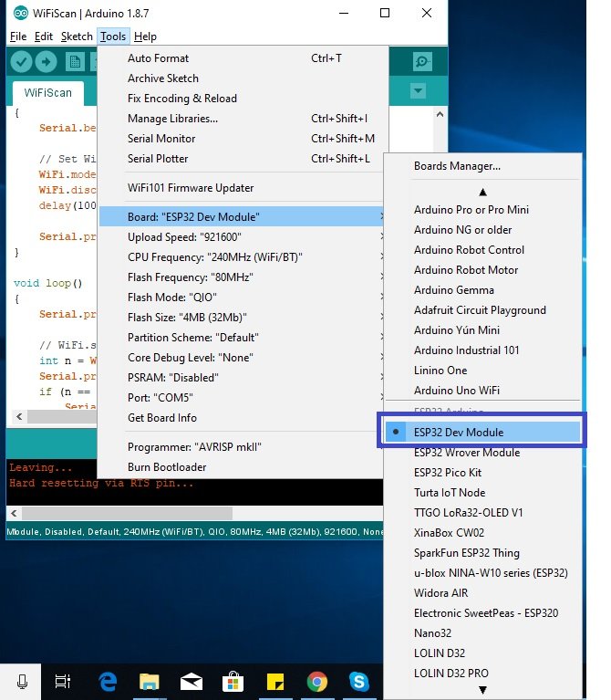This screenshot has height=700, width=611.
Task: Open the Sketch menu
Action: point(77,37)
